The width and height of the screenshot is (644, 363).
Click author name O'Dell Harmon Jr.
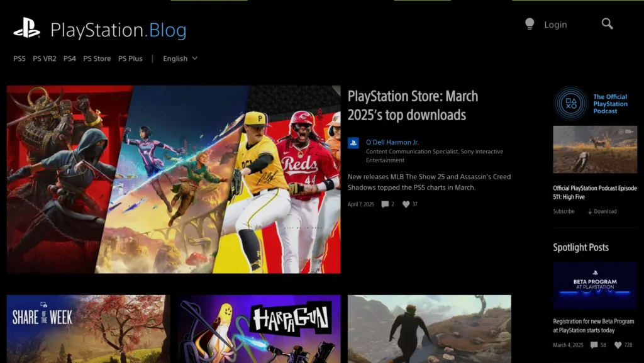[x=392, y=142]
